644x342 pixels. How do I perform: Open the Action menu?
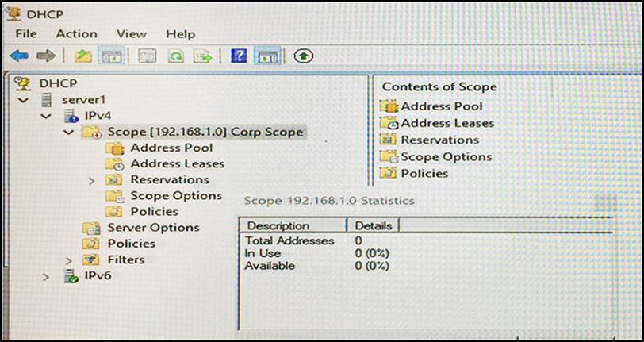pyautogui.click(x=76, y=34)
